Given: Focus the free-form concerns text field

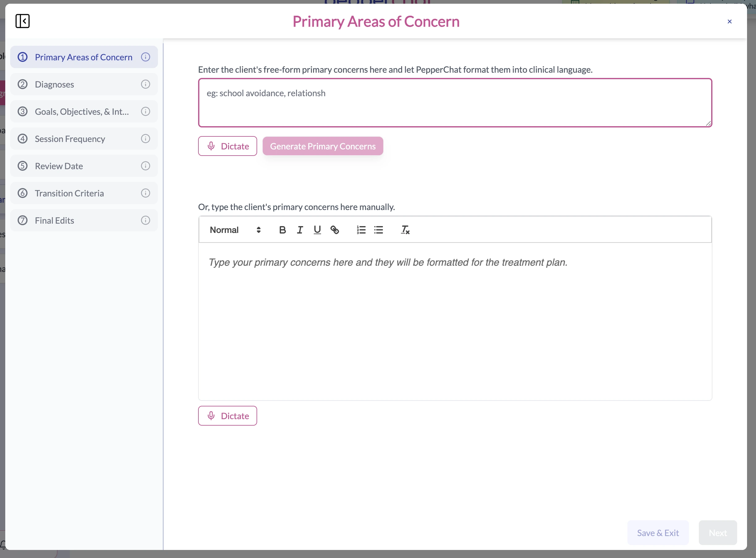Looking at the screenshot, I should (x=455, y=103).
